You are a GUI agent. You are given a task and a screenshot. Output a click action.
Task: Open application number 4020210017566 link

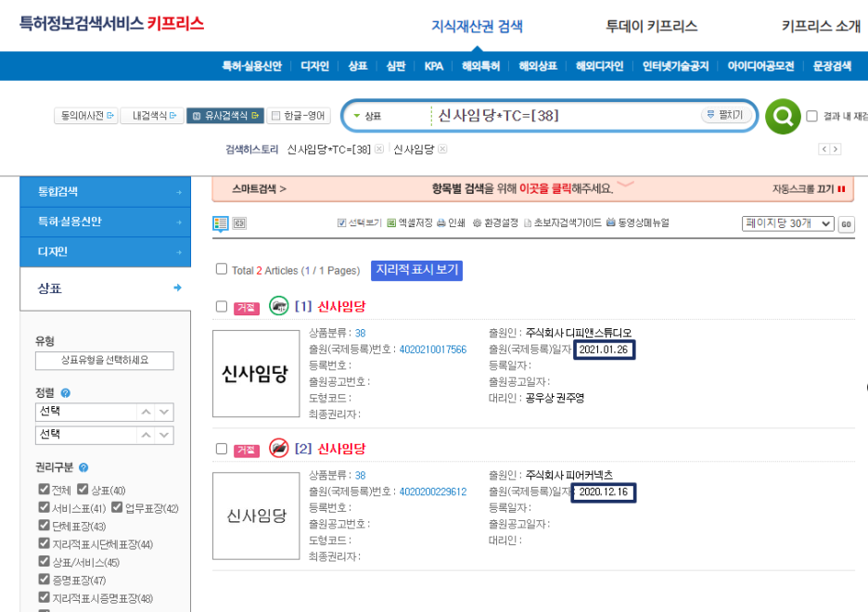(x=433, y=350)
